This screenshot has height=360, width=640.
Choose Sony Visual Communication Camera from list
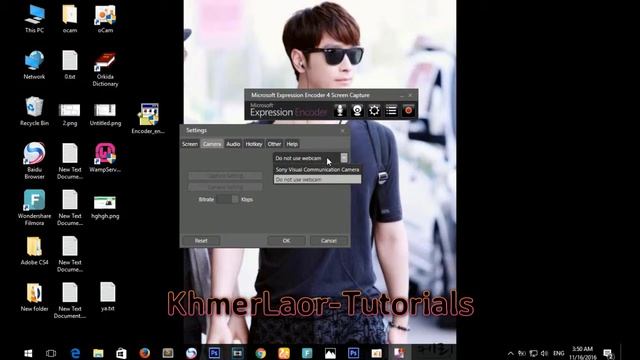pos(317,170)
